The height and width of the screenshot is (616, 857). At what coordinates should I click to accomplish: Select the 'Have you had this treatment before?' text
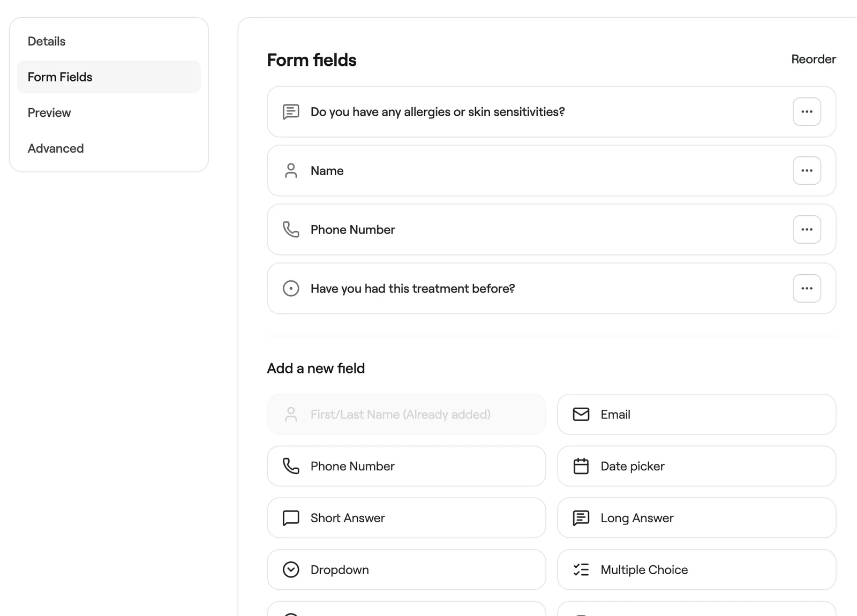tap(412, 288)
